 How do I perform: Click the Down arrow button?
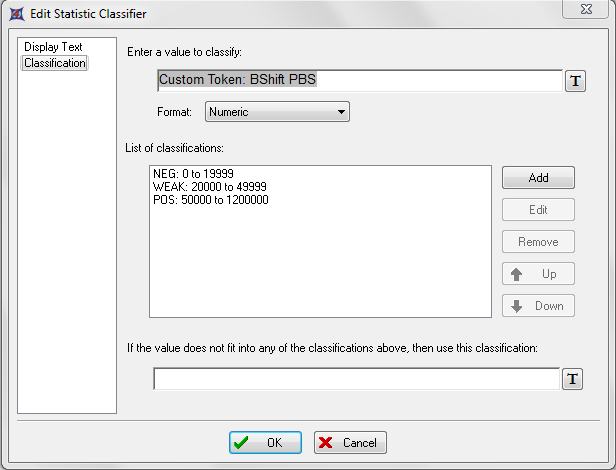(x=538, y=306)
